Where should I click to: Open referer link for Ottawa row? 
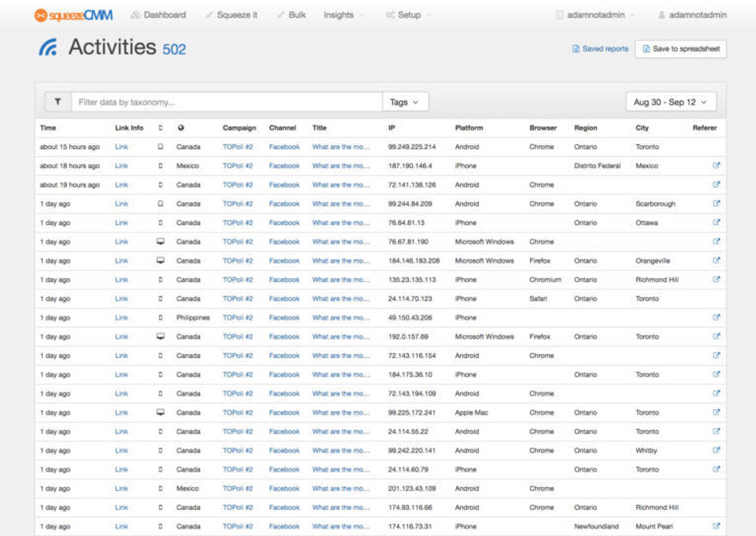716,222
